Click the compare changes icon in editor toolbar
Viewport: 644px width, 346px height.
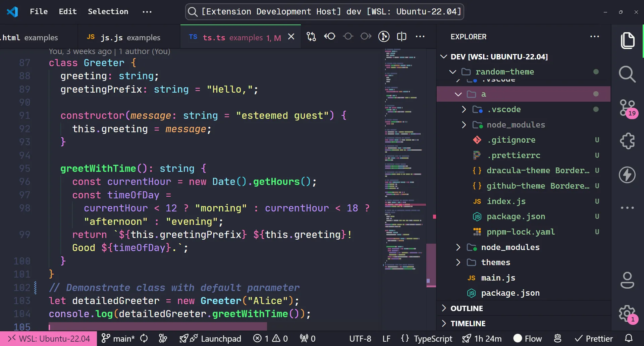click(311, 36)
